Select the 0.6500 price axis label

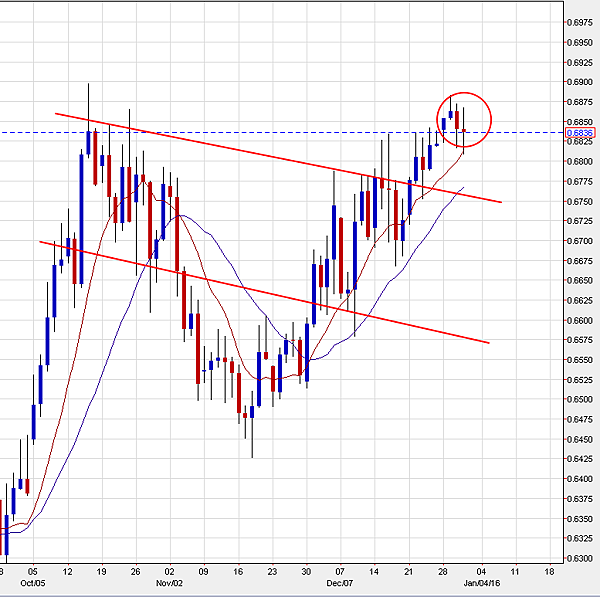coord(580,400)
